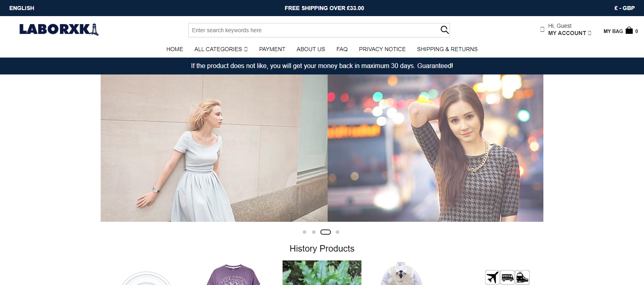Expand the ALL CATEGORIES menu
Viewport: 644px width, 285px height.
pyautogui.click(x=221, y=49)
